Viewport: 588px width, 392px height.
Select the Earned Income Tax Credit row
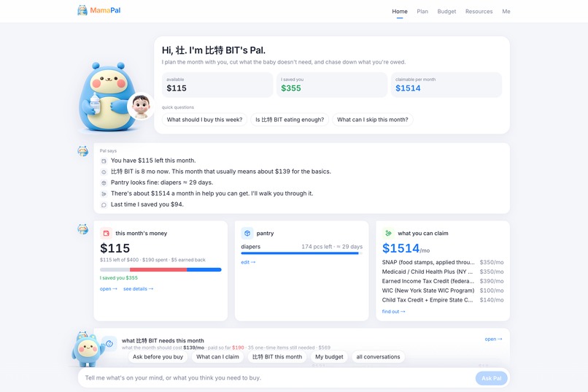coord(443,281)
